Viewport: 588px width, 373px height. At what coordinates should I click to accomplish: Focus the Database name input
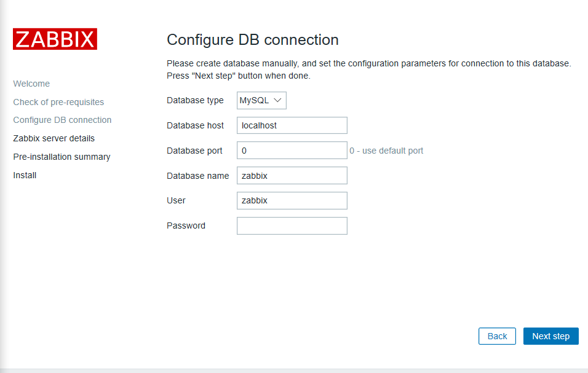point(292,176)
